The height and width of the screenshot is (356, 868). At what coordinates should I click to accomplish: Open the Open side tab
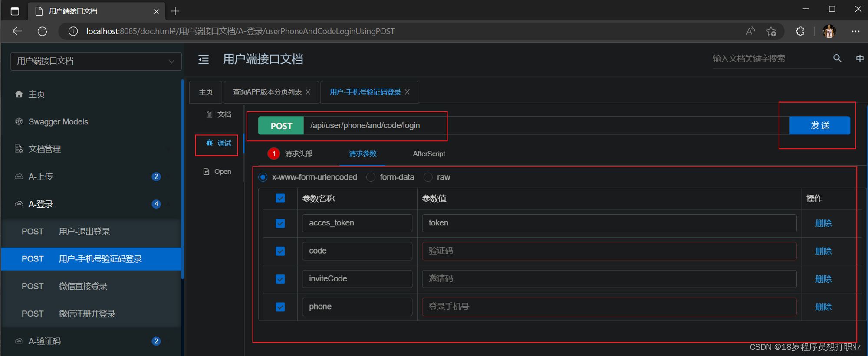tap(218, 171)
